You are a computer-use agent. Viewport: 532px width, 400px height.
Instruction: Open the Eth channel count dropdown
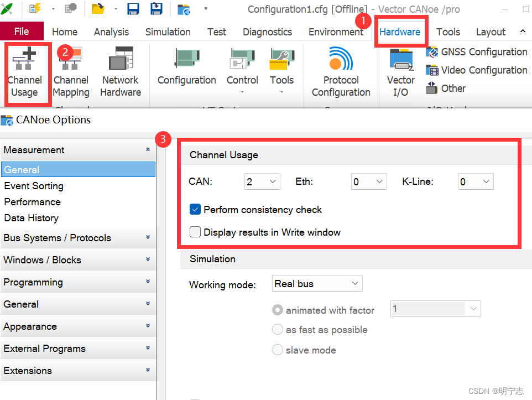coord(369,181)
